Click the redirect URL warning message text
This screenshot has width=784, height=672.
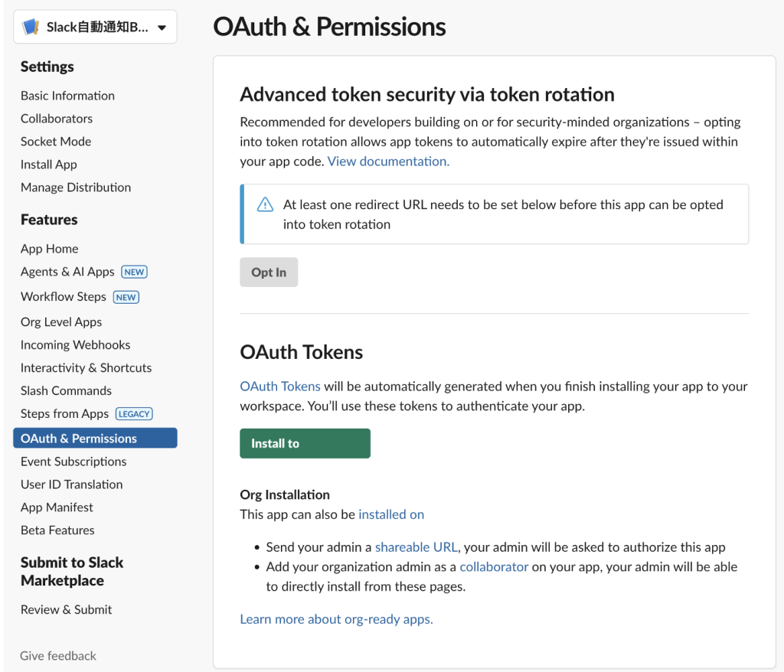(x=503, y=214)
